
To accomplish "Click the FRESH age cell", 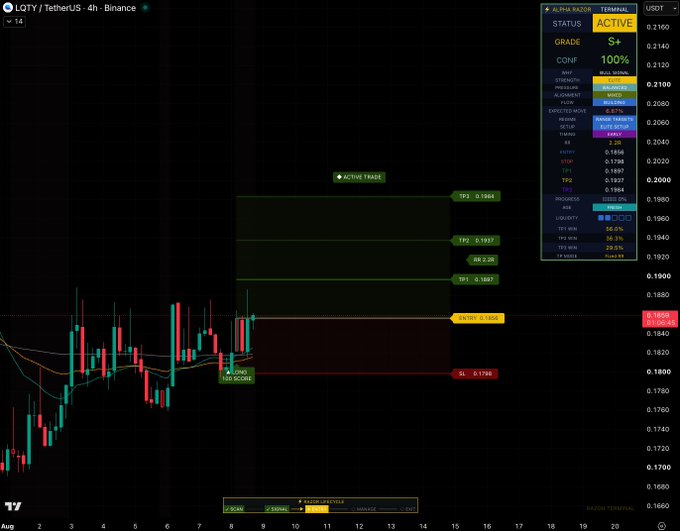I will tap(615, 207).
